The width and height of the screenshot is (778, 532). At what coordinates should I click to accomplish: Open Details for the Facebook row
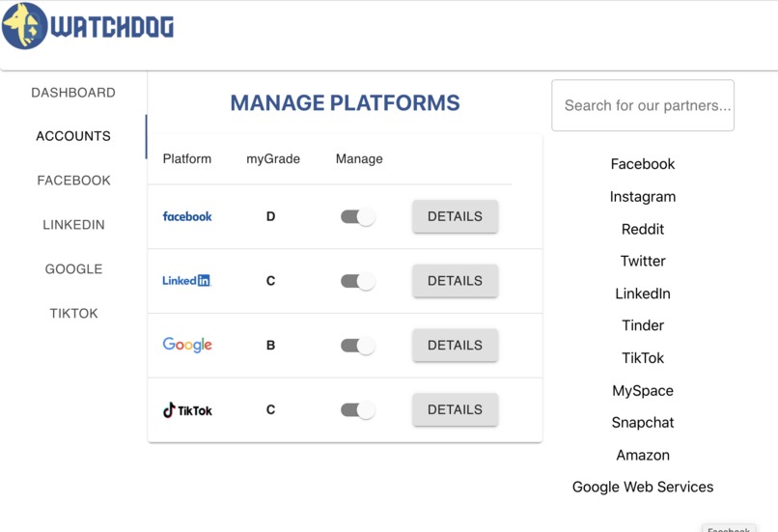pos(455,216)
